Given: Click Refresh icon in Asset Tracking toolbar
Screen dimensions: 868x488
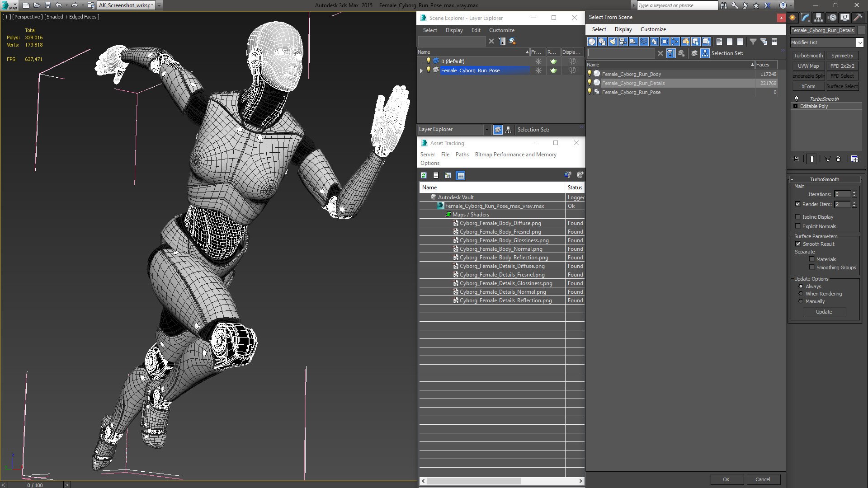Looking at the screenshot, I should coord(424,175).
